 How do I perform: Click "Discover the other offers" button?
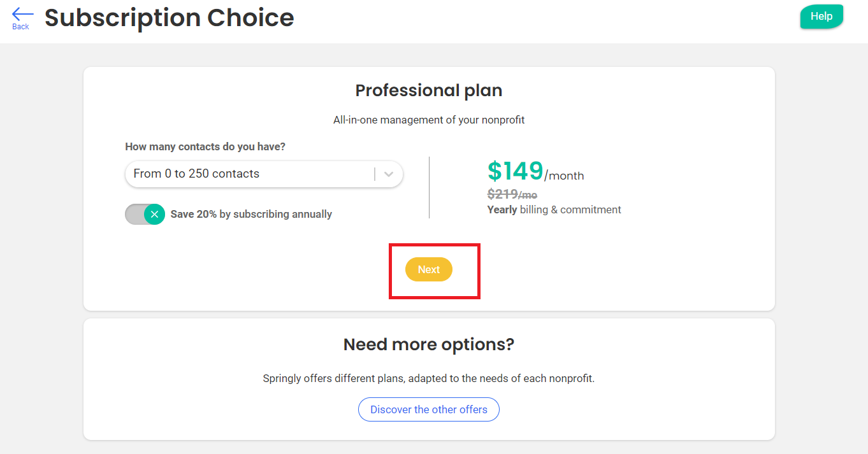429,409
